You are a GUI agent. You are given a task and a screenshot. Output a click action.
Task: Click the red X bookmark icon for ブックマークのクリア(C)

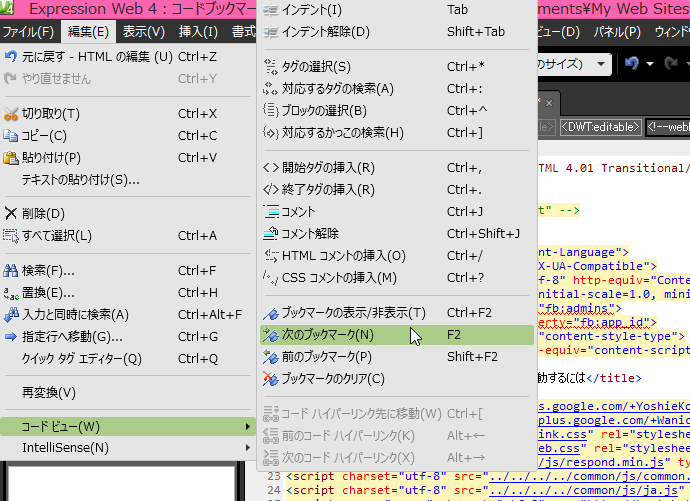click(x=271, y=379)
